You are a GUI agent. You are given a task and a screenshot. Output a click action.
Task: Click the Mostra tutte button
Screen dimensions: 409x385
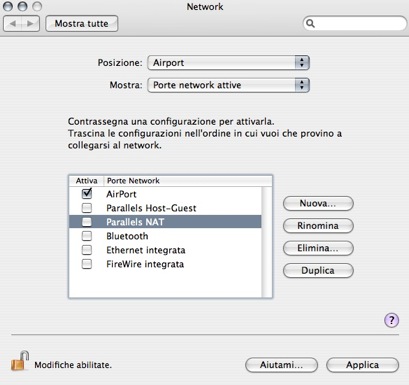pos(81,24)
